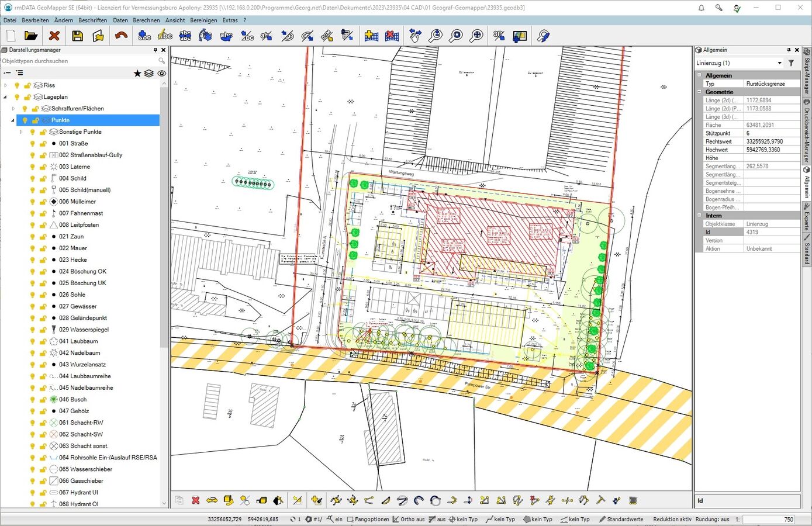812x526 pixels.
Task: Click Fangoptionen in the status bar
Action: 368,519
